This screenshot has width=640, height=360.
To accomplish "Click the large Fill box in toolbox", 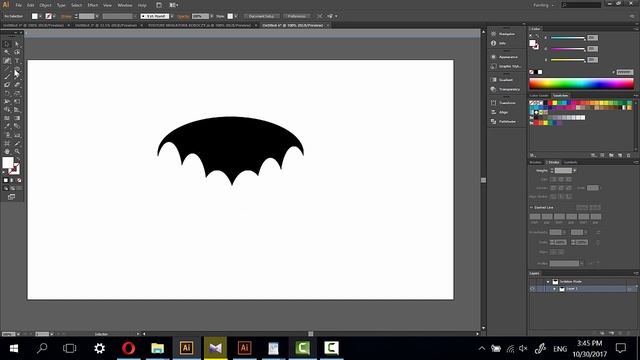I will coord(8,162).
